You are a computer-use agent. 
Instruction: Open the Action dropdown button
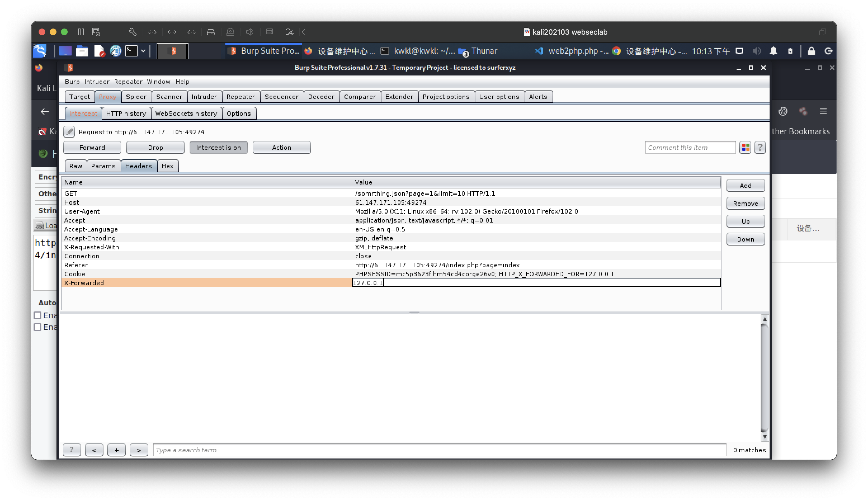tap(281, 147)
